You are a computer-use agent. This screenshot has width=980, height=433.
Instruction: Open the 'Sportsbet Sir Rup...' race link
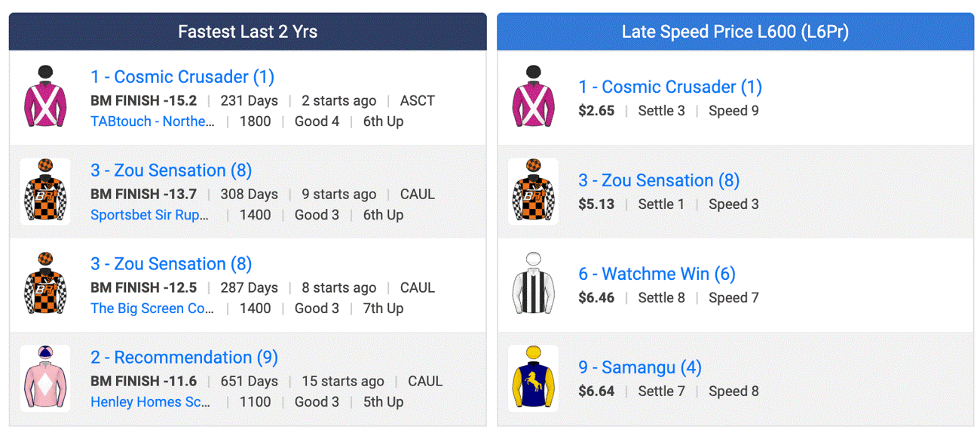click(149, 215)
